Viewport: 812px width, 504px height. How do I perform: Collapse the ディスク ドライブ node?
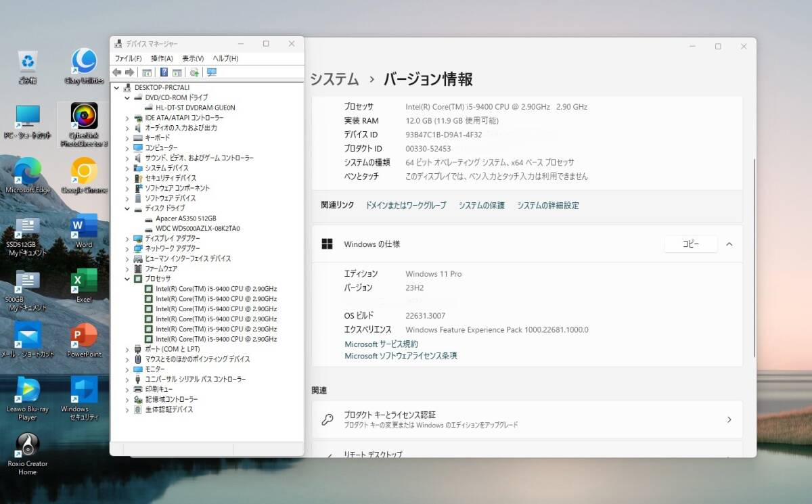point(127,208)
